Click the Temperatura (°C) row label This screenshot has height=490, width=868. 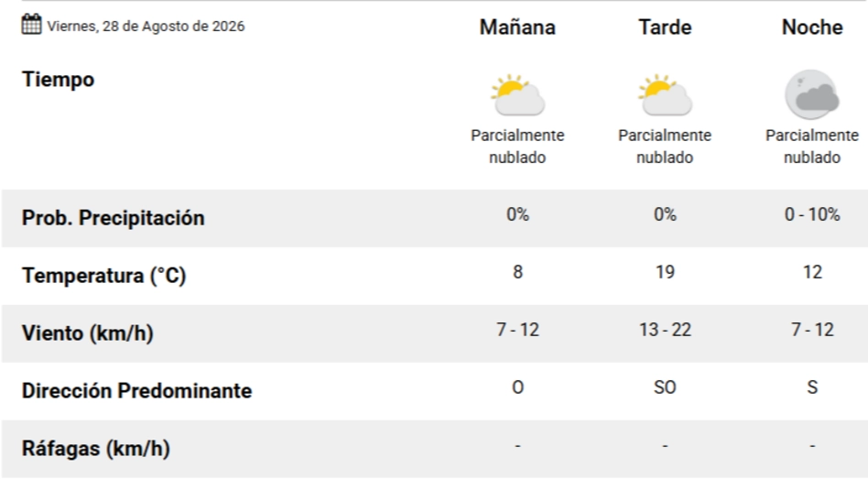click(103, 276)
